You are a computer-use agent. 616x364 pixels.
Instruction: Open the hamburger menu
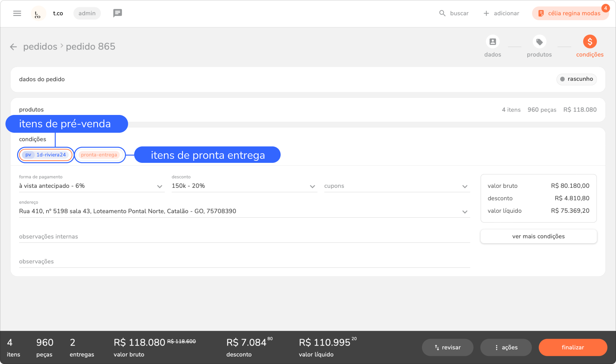click(17, 13)
